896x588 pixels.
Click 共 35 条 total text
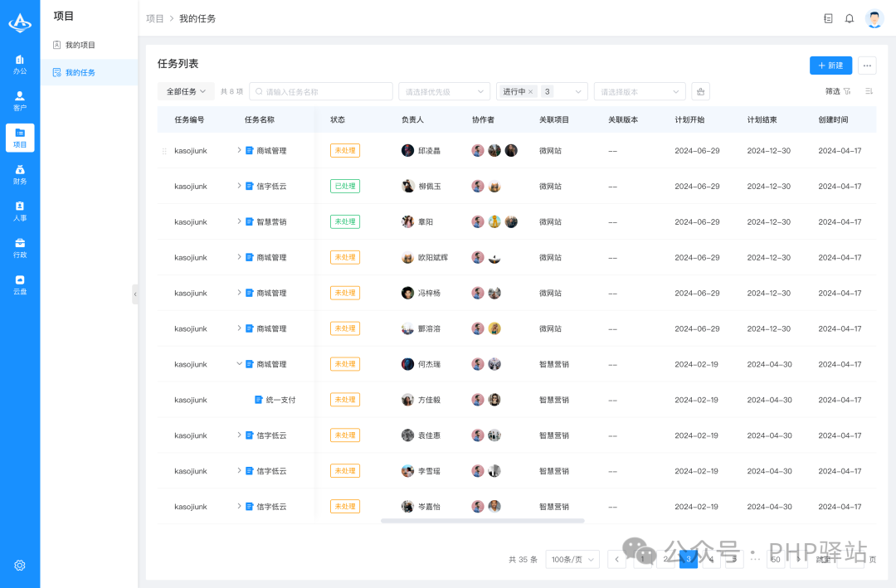tap(523, 560)
